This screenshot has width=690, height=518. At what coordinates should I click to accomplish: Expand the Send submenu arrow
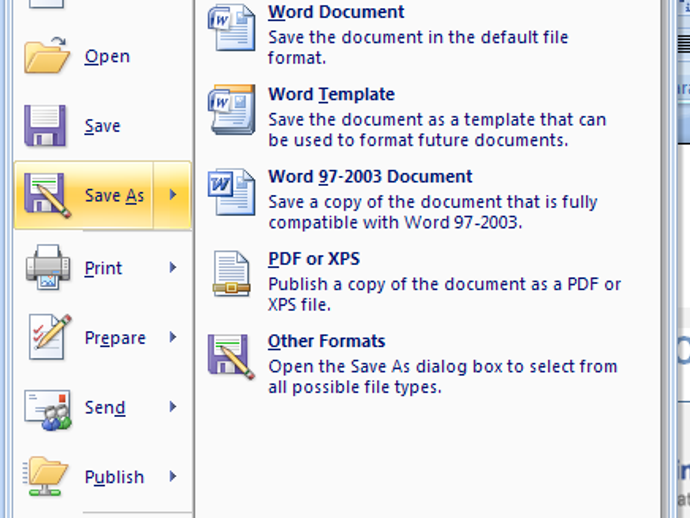point(172,407)
